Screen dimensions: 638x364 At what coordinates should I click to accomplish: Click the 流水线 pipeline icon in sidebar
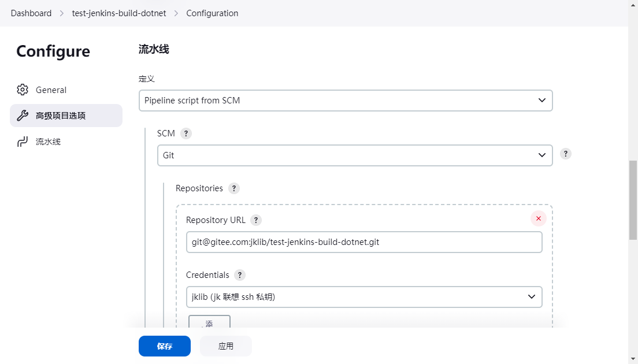click(x=23, y=142)
